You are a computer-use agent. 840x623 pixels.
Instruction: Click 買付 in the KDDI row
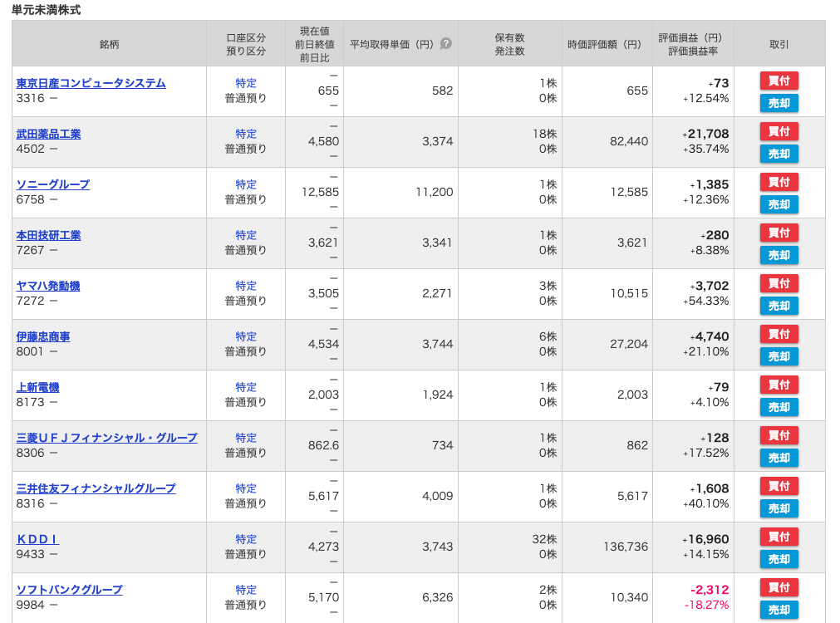tap(779, 537)
